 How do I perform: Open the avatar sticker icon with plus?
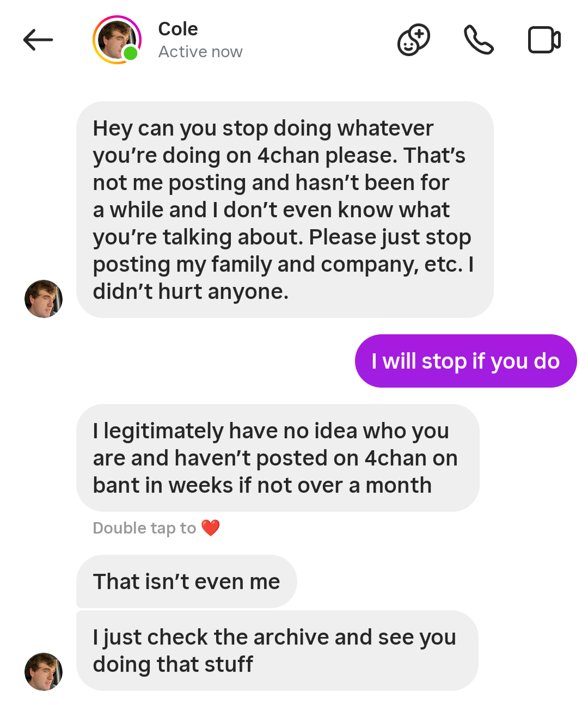[413, 40]
